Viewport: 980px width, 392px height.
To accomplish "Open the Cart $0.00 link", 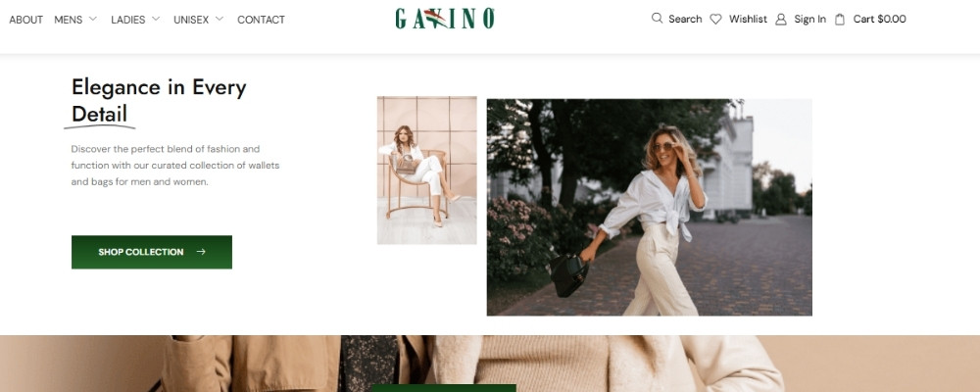I will click(x=879, y=20).
